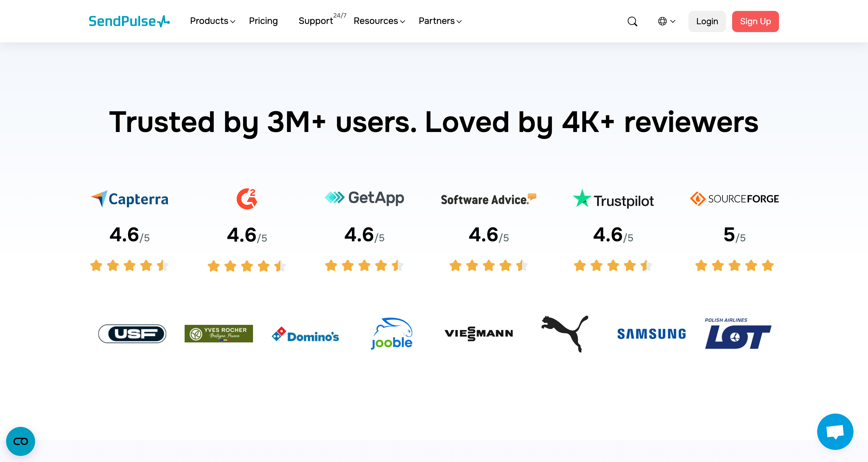Click the Capterra logo
Image resolution: width=868 pixels, height=462 pixels.
click(130, 199)
